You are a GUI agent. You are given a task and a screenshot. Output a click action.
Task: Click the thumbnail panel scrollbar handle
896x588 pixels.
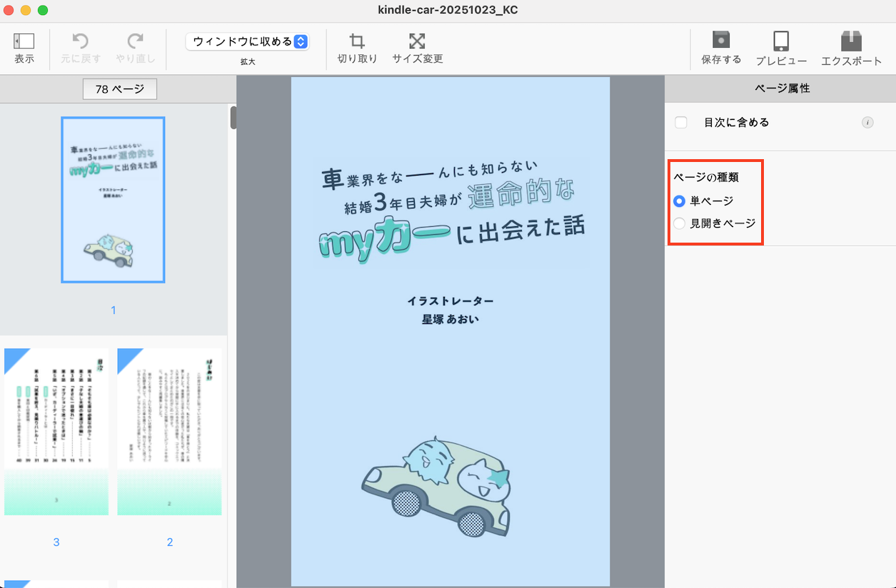(x=233, y=118)
